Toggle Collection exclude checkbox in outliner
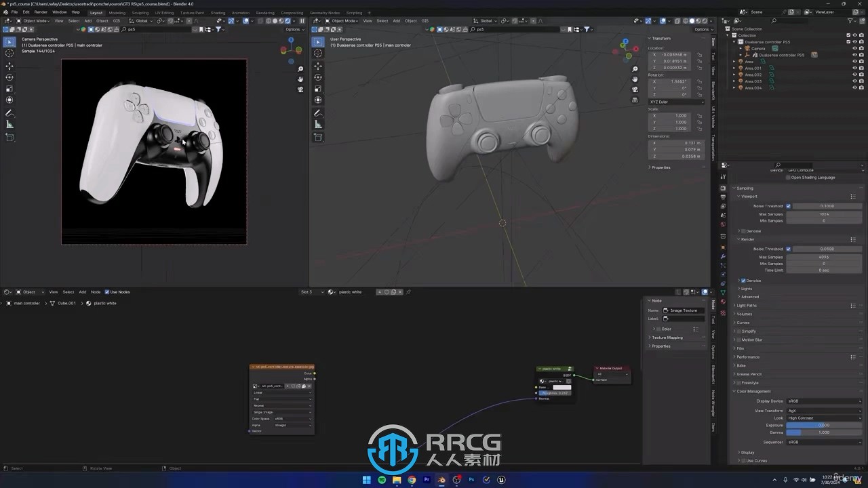868x488 pixels. 848,35
